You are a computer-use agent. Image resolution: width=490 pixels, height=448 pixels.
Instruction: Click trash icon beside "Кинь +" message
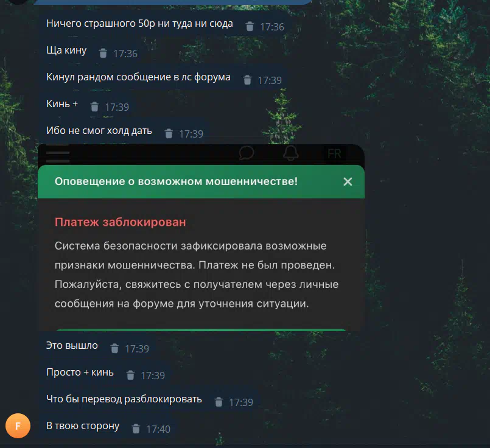pyautogui.click(x=94, y=107)
